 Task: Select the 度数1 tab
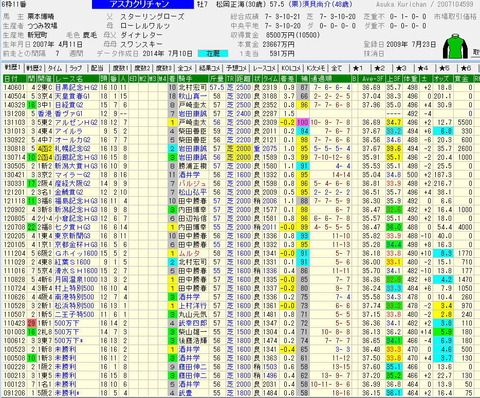tap(120, 68)
